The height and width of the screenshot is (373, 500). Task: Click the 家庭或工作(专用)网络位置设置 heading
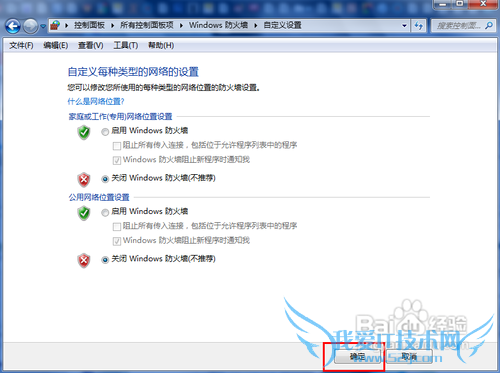click(x=120, y=116)
